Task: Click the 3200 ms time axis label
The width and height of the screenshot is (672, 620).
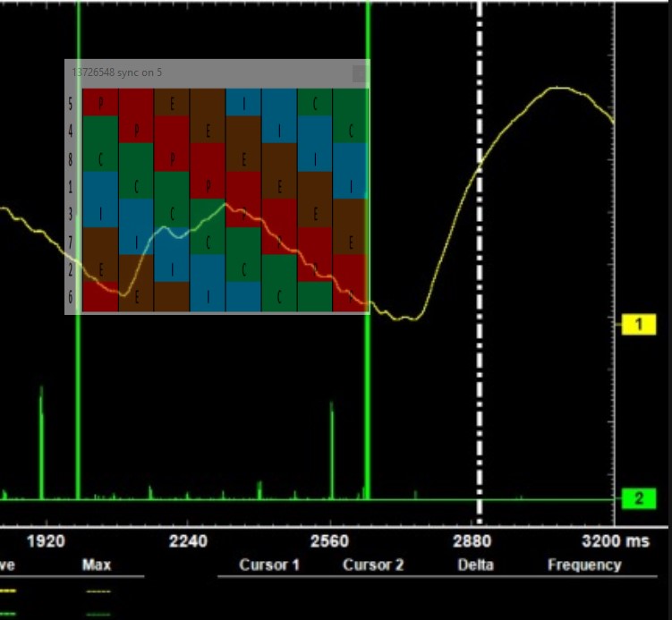Action: [x=614, y=541]
